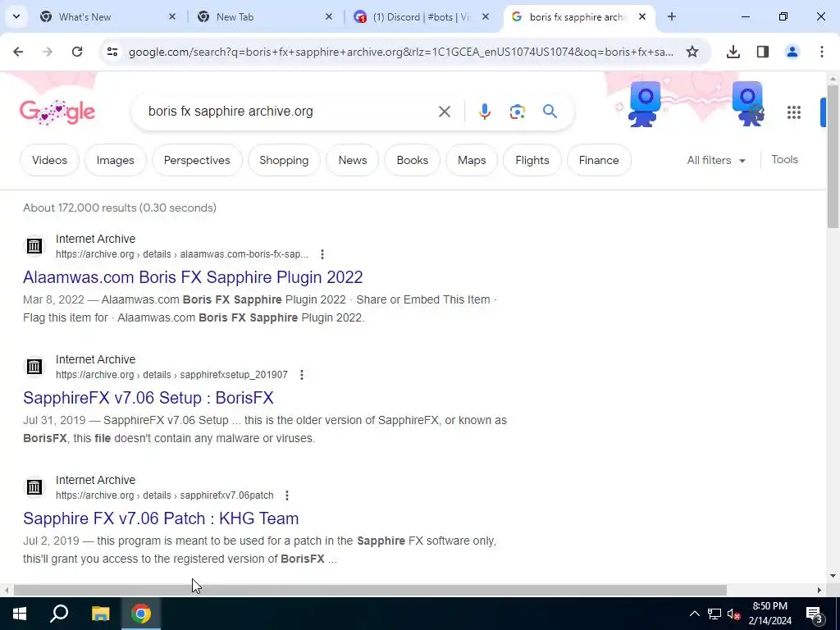Viewport: 840px width, 630px height.
Task: Clear the search box with X icon
Action: coord(444,112)
